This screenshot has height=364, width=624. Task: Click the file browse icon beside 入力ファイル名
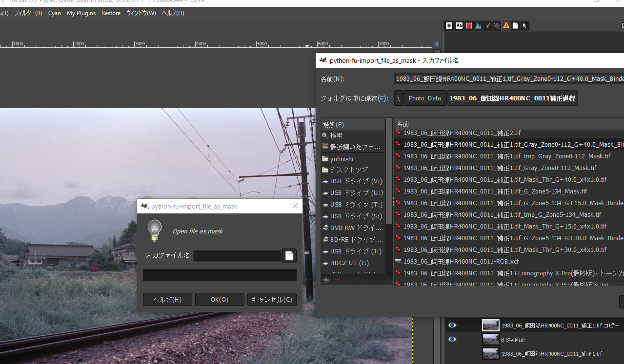pos(289,255)
